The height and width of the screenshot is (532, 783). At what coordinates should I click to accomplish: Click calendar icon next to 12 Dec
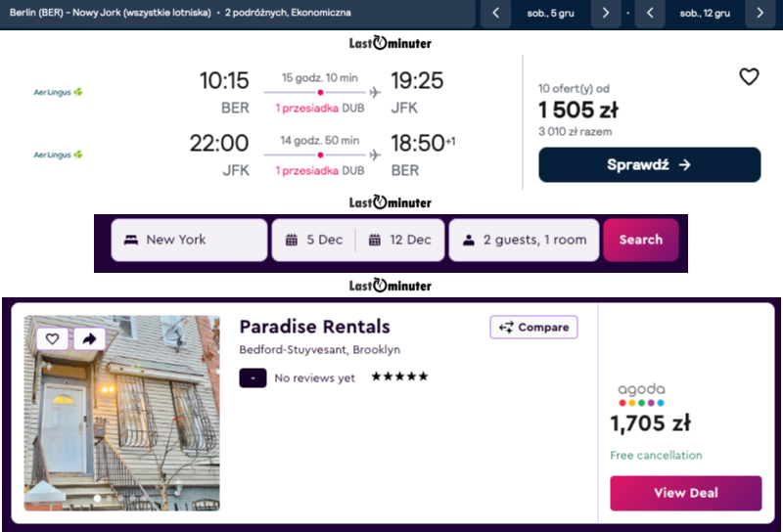375,240
